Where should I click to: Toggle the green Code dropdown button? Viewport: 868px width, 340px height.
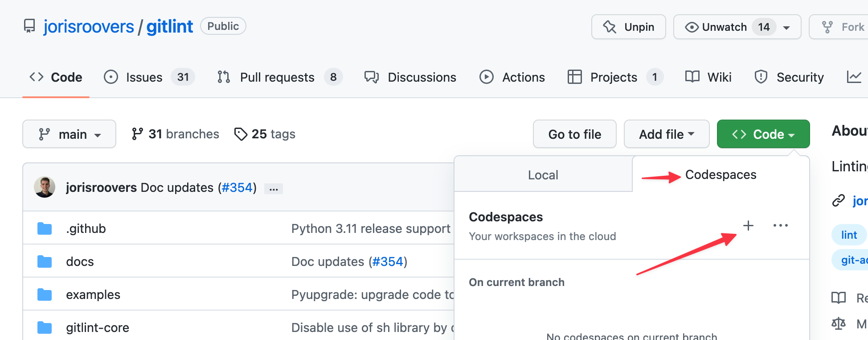(x=763, y=134)
